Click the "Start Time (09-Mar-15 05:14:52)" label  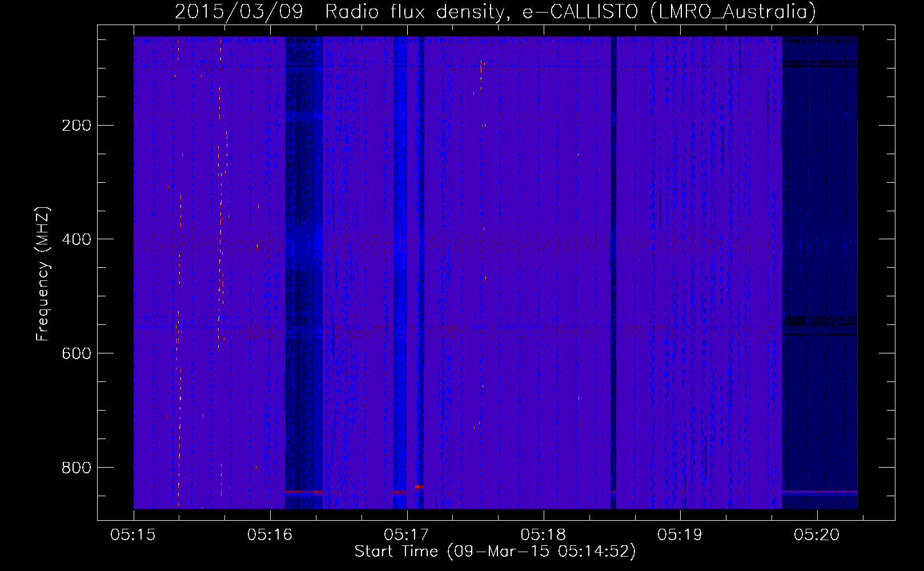click(x=495, y=552)
